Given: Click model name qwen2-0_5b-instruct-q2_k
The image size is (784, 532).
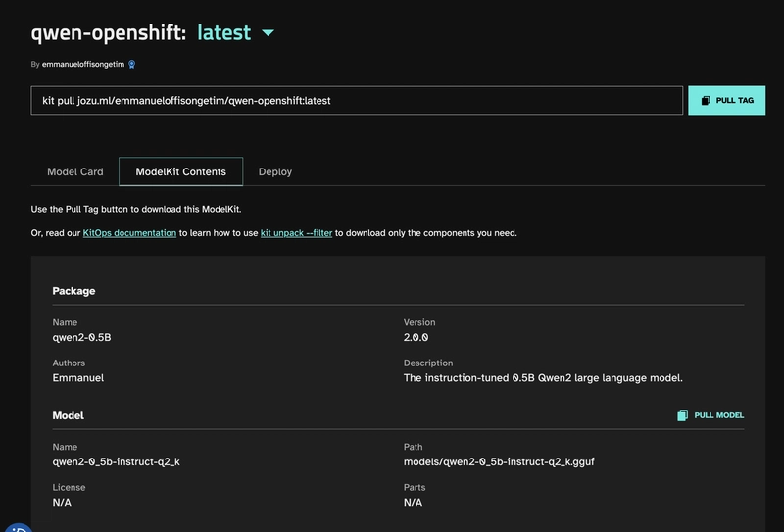Looking at the screenshot, I should click(x=116, y=462).
